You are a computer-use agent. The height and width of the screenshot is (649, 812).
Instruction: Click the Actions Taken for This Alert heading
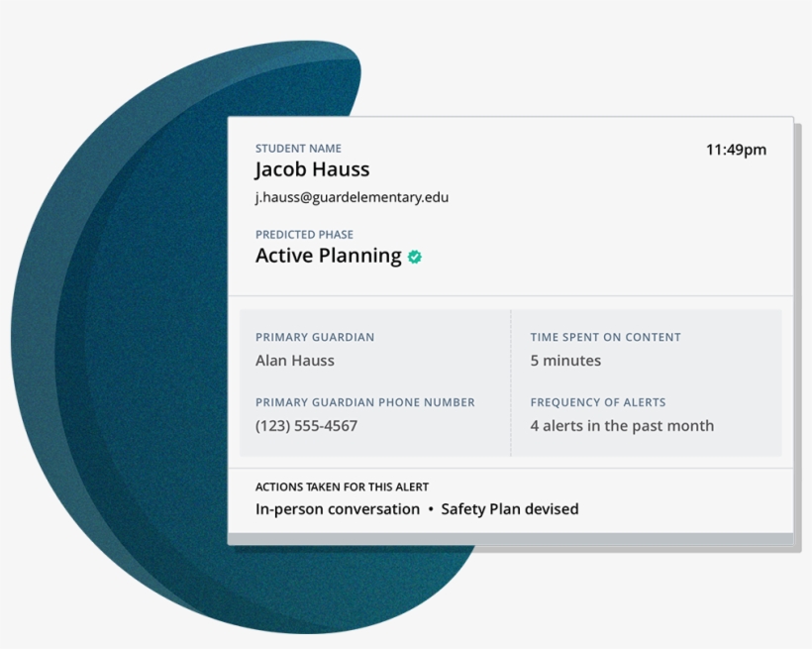click(342, 487)
